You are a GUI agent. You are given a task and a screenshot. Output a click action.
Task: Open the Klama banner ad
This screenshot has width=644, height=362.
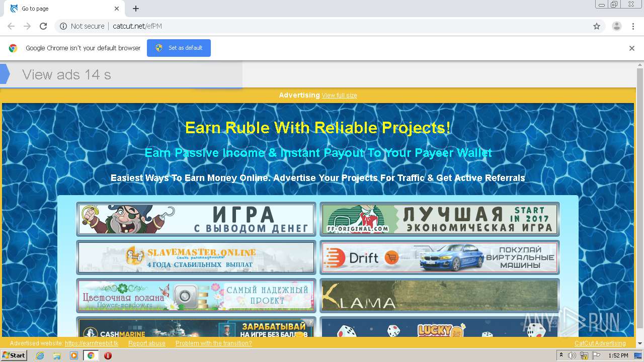pos(440,295)
